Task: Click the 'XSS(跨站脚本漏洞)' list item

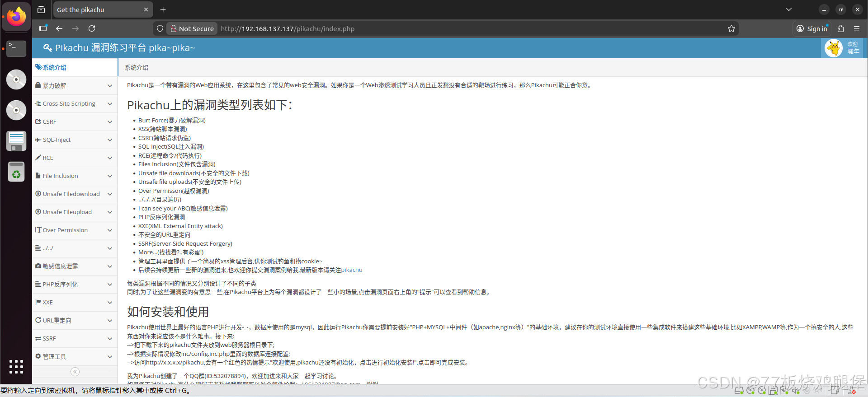Action: (163, 129)
